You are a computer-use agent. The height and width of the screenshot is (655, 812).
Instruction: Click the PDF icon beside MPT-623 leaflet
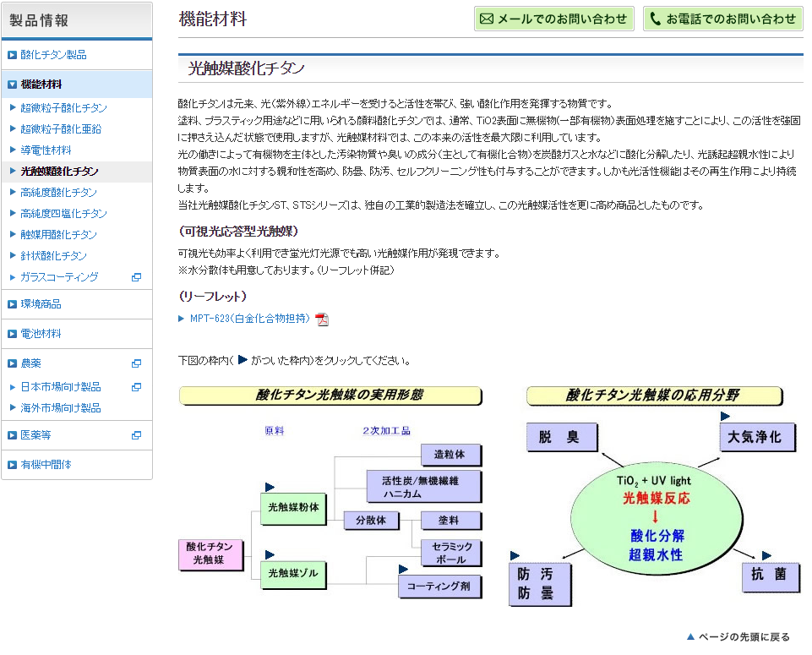[x=322, y=319]
